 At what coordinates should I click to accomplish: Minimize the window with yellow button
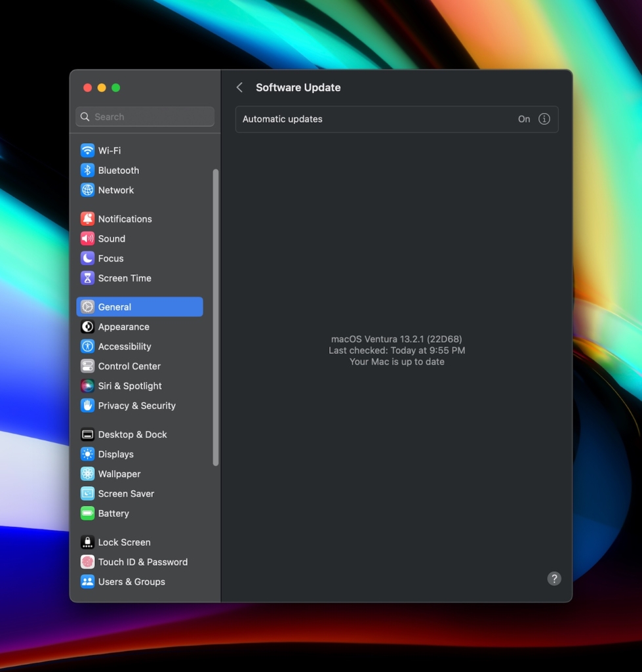tap(102, 88)
